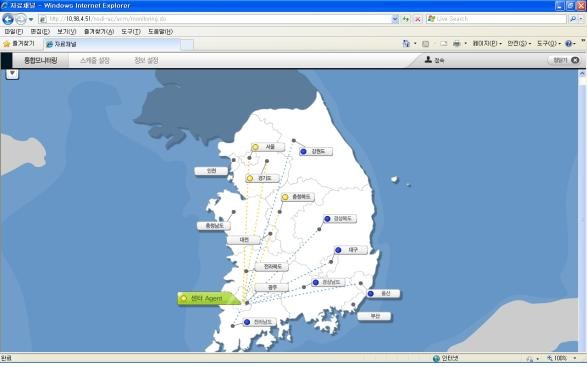Open the 파일(F) menu

[x=14, y=31]
